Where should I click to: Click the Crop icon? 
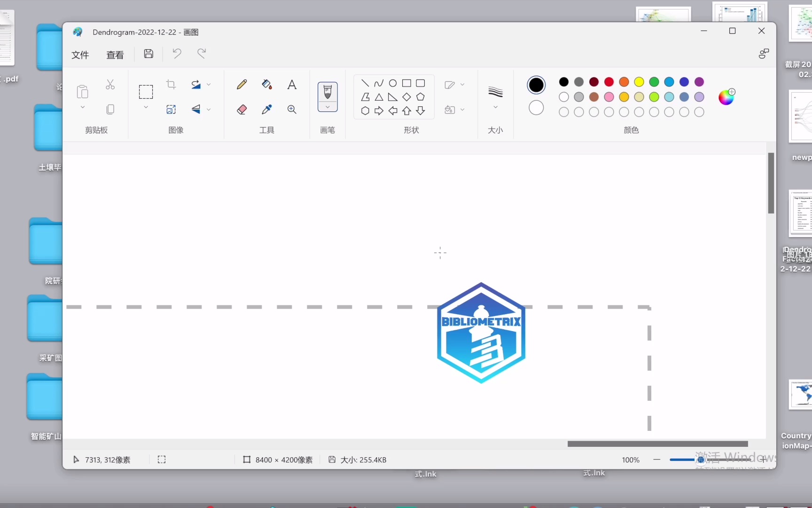pos(171,85)
